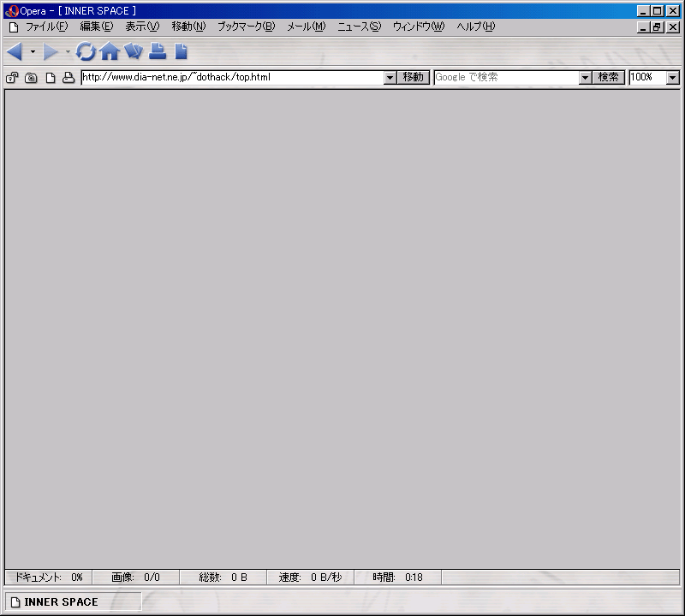Expand the address history dropdown
Image resolution: width=685 pixels, height=616 pixels.
(x=390, y=78)
